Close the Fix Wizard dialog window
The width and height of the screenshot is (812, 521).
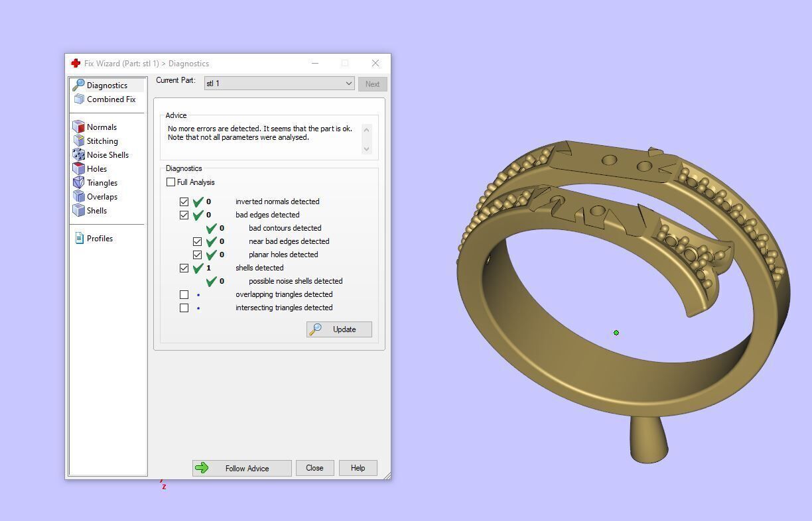(x=375, y=64)
